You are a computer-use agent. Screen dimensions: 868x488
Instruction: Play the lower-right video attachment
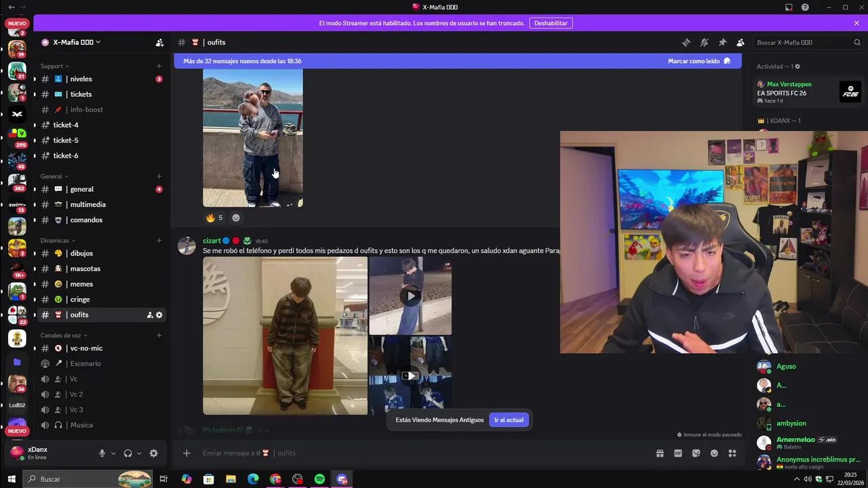410,375
